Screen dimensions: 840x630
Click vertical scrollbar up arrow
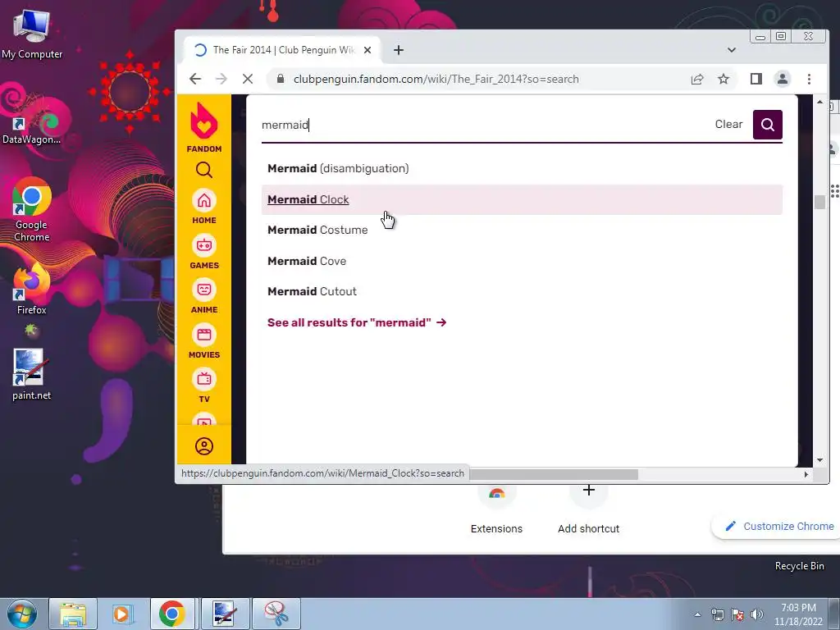click(x=819, y=101)
